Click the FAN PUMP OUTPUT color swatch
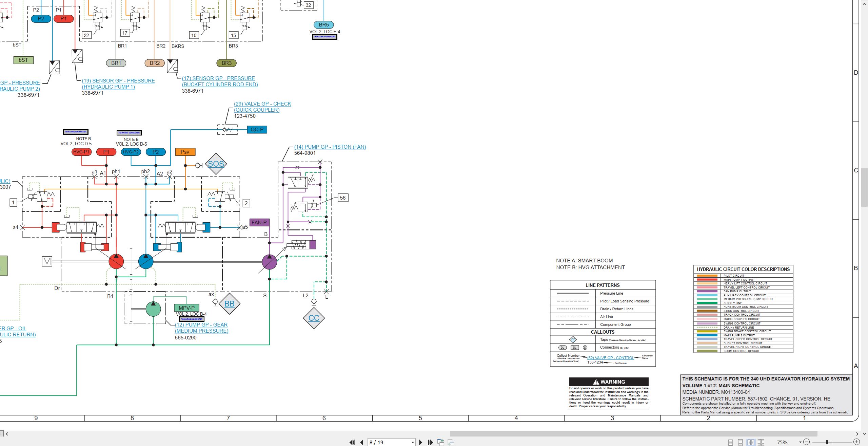This screenshot has width=868, height=446. [707, 291]
